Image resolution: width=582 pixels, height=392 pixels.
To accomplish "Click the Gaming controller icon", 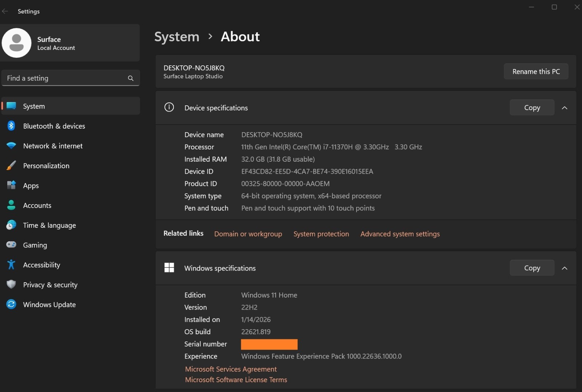I will pos(11,245).
